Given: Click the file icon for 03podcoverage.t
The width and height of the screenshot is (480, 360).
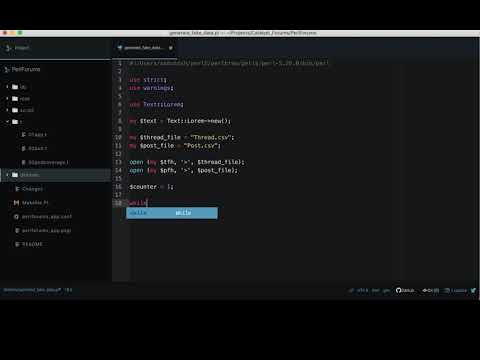Looking at the screenshot, I should click(x=23, y=162).
